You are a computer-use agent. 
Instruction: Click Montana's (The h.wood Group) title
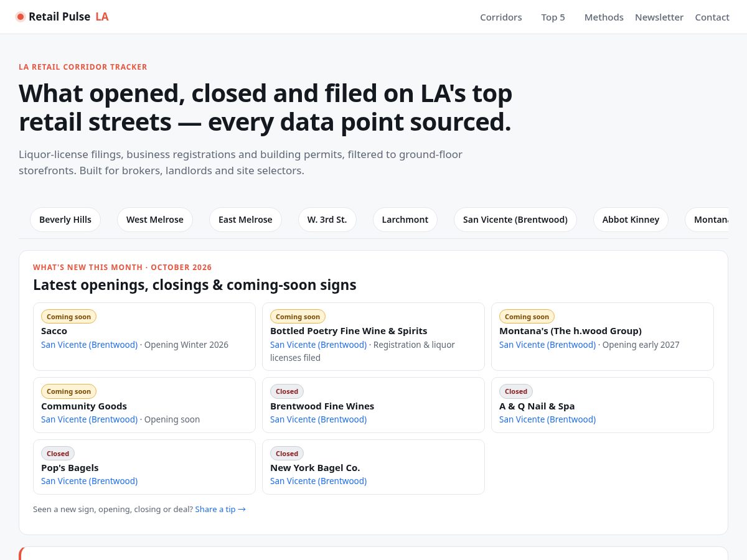(x=570, y=331)
